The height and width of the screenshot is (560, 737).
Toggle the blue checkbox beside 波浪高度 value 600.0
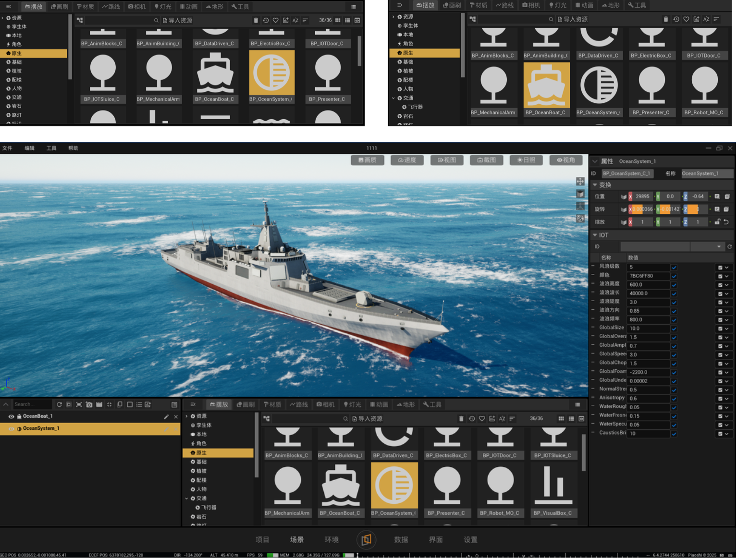(674, 285)
